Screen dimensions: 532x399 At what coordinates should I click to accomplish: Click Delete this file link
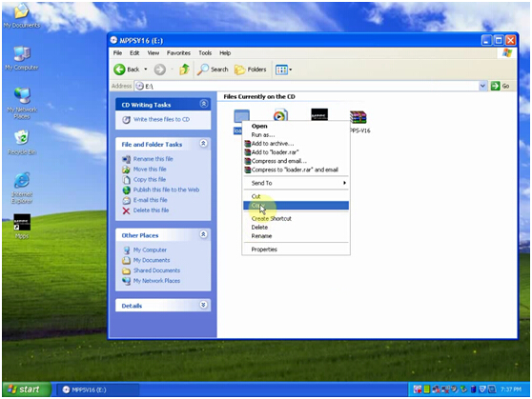pyautogui.click(x=151, y=210)
